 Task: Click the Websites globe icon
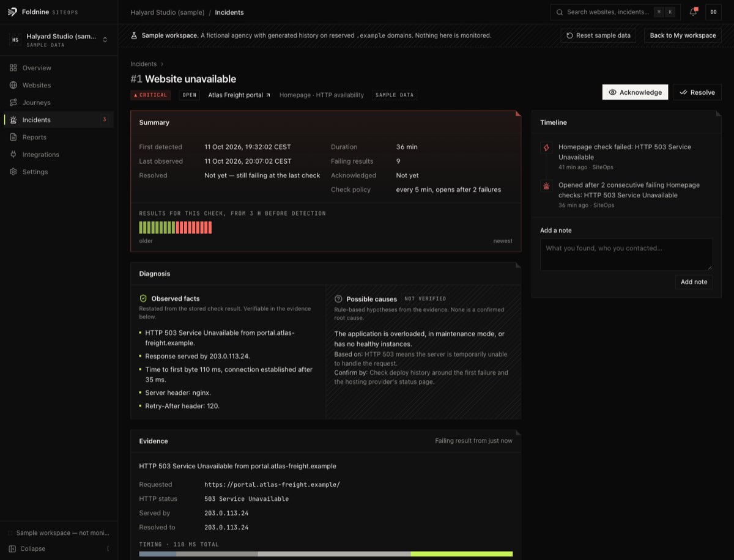13,85
